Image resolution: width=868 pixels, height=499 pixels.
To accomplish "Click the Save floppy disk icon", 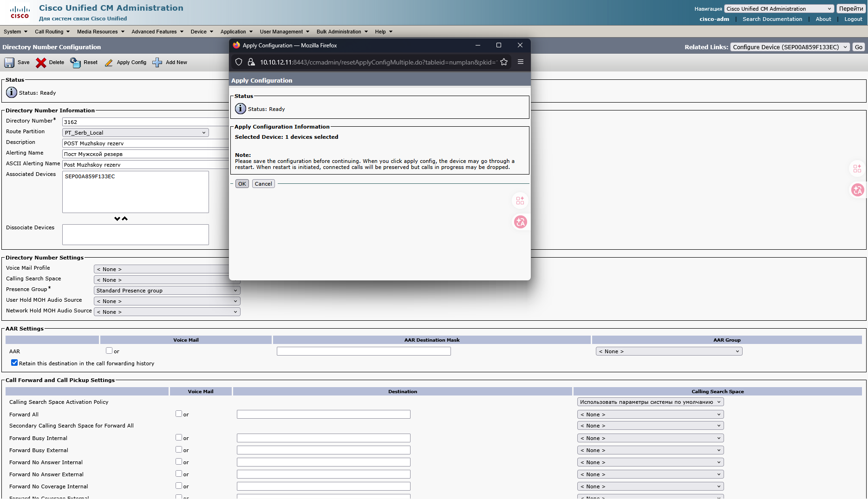I will (9, 63).
